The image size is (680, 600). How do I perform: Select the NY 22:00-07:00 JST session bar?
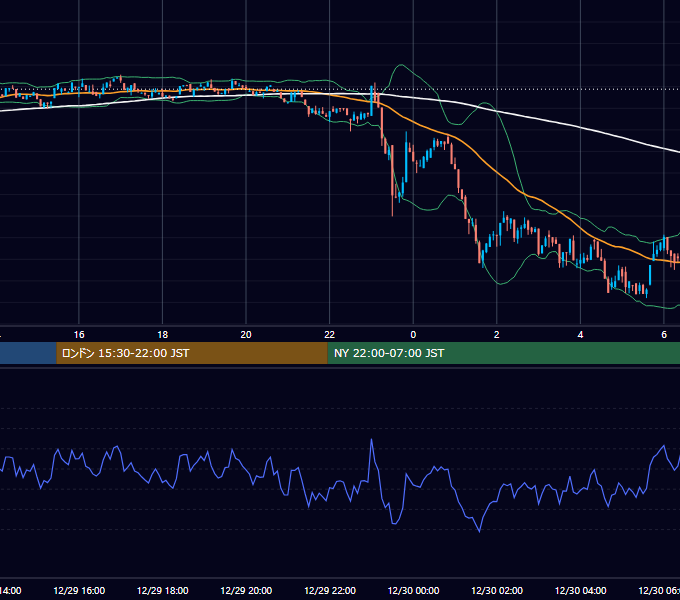[x=503, y=353]
